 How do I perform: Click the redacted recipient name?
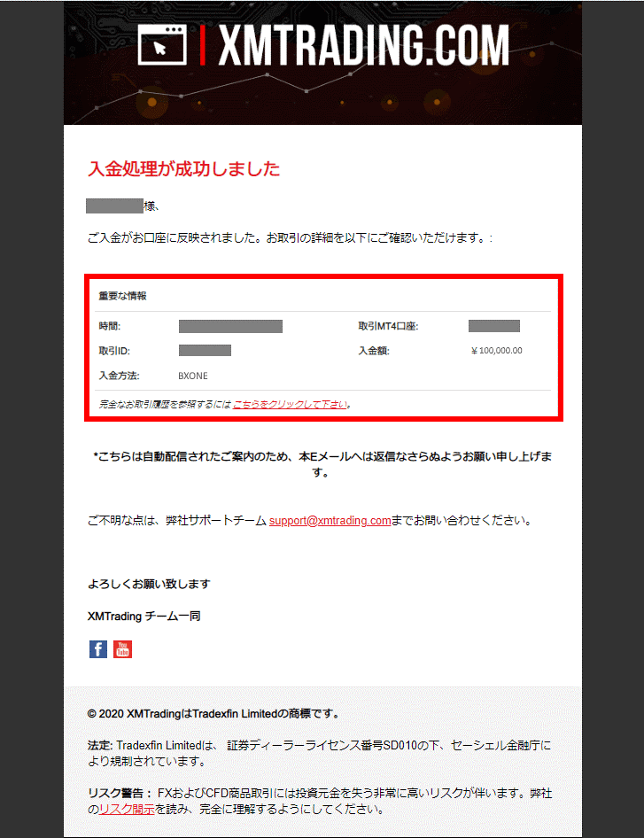(x=114, y=206)
